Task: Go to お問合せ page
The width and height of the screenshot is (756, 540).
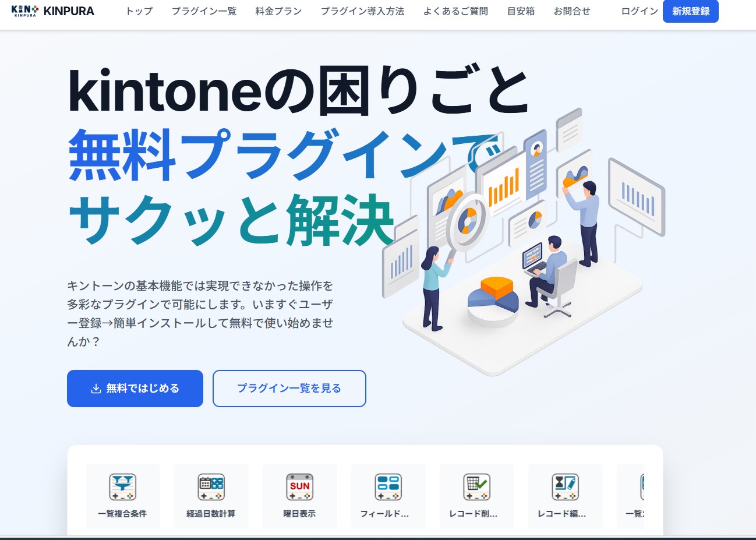Action: (572, 11)
